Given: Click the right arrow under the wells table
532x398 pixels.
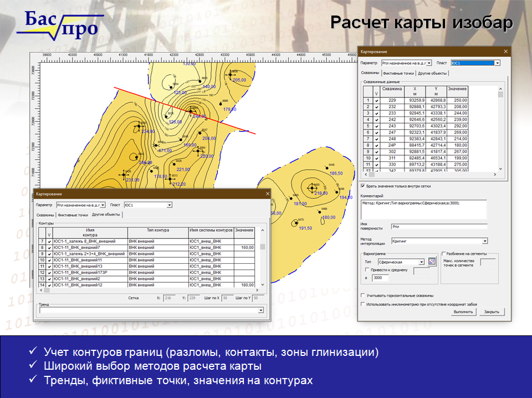Looking at the screenshot, I should pyautogui.click(x=495, y=175).
